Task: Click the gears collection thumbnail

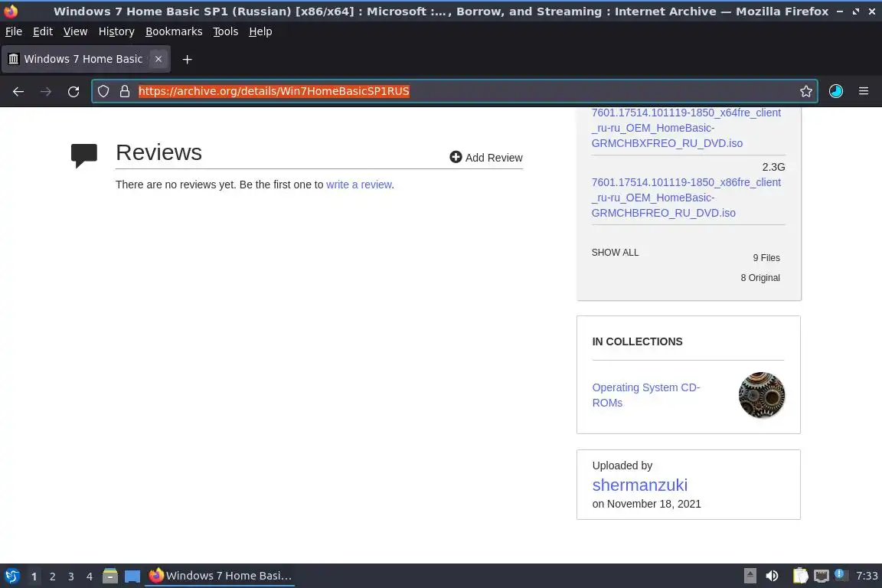Action: point(762,395)
